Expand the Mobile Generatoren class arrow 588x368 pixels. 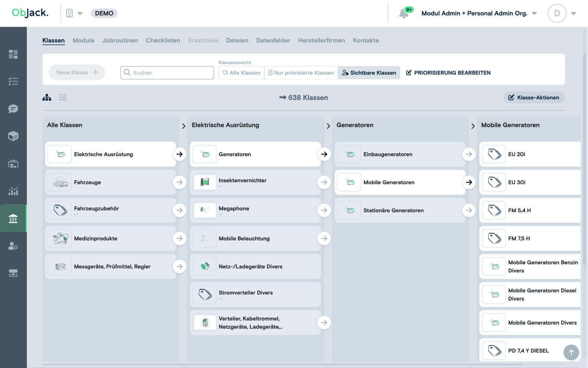tap(469, 182)
